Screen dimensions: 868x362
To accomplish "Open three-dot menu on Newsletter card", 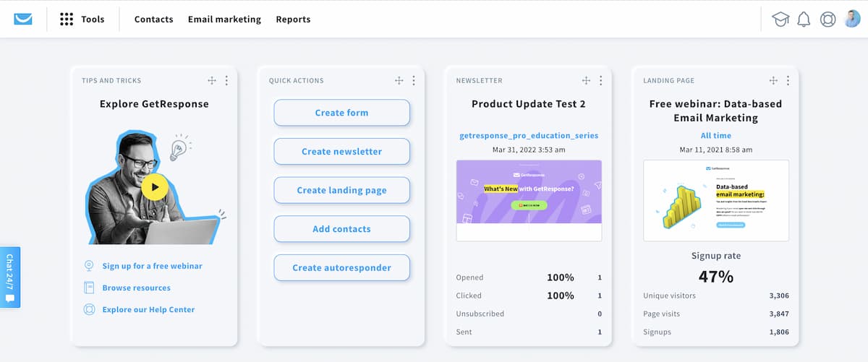I will (600, 81).
